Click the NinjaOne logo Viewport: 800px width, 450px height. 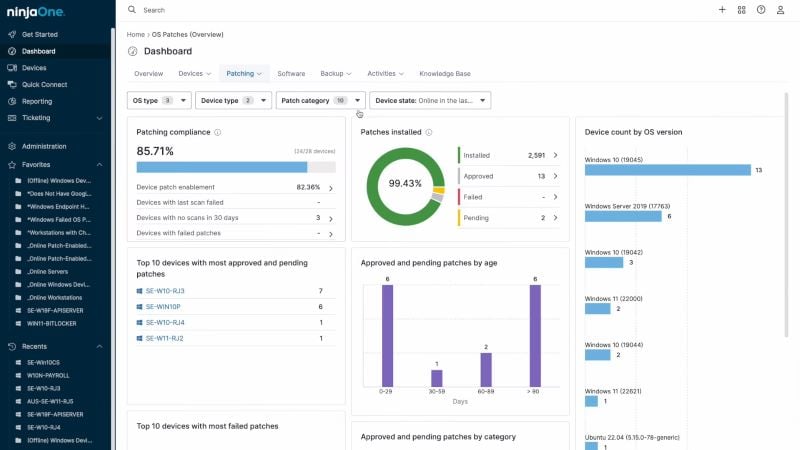(x=36, y=12)
